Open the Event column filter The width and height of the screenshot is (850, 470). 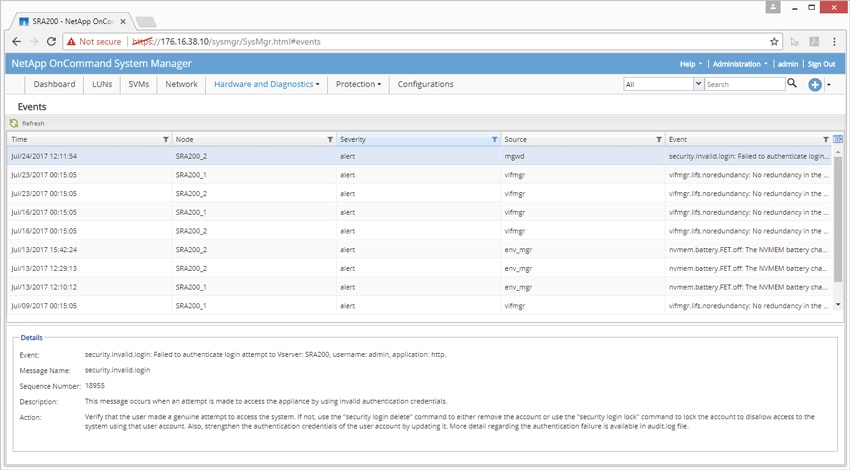pyautogui.click(x=826, y=139)
